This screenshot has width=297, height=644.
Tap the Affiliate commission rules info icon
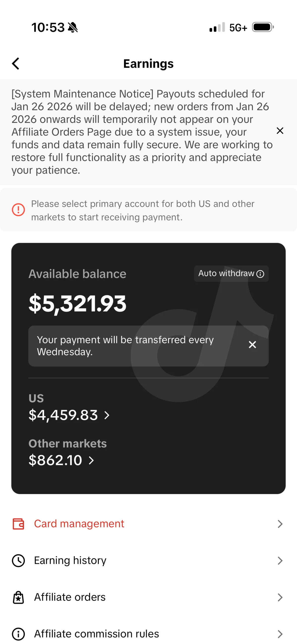pyautogui.click(x=18, y=634)
